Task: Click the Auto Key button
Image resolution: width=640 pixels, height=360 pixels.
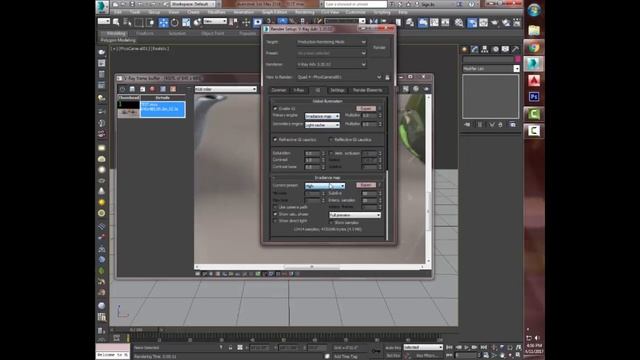Action: point(393,348)
